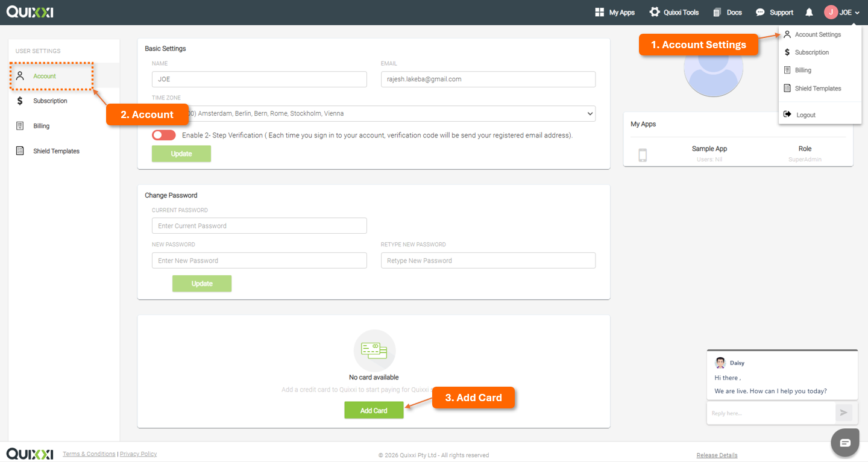
Task: Click the Enter Current Password field
Action: tap(259, 226)
